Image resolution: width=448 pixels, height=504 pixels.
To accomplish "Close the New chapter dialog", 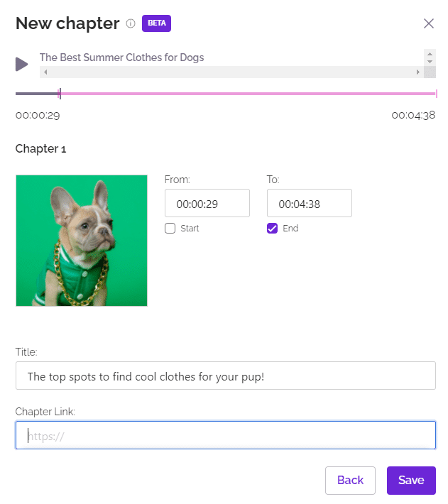I will [429, 23].
